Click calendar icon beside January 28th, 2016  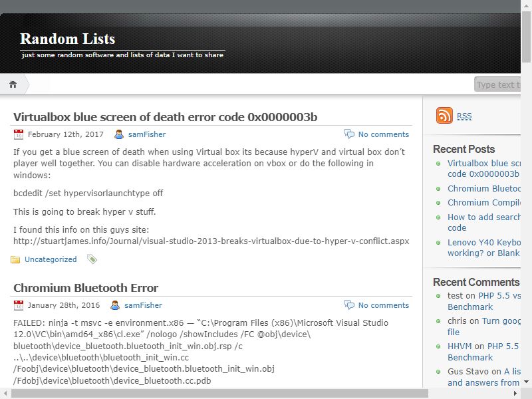[19, 305]
